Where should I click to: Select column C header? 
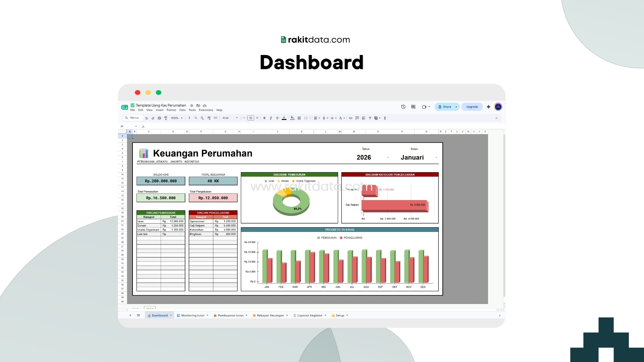pos(149,132)
